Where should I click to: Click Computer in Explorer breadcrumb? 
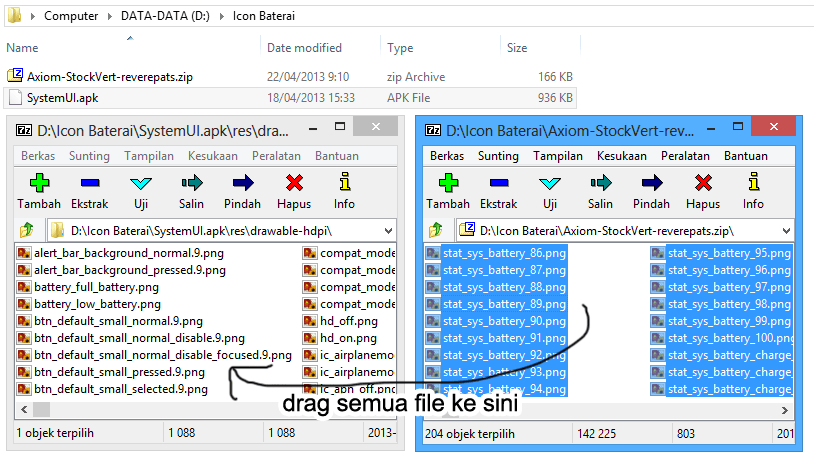pos(71,16)
